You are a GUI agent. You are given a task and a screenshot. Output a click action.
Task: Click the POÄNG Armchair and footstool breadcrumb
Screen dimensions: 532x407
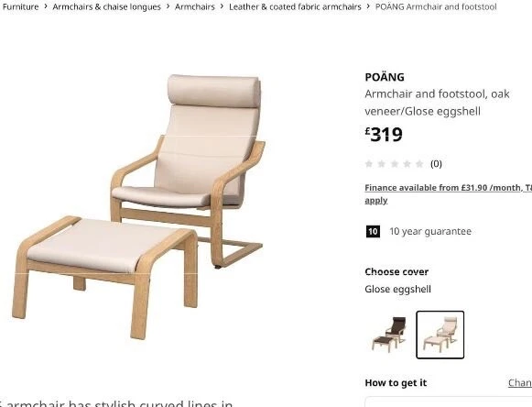point(436,6)
